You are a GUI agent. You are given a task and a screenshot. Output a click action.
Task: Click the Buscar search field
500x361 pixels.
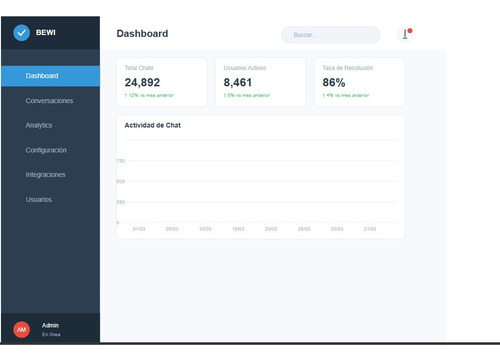[x=331, y=35]
